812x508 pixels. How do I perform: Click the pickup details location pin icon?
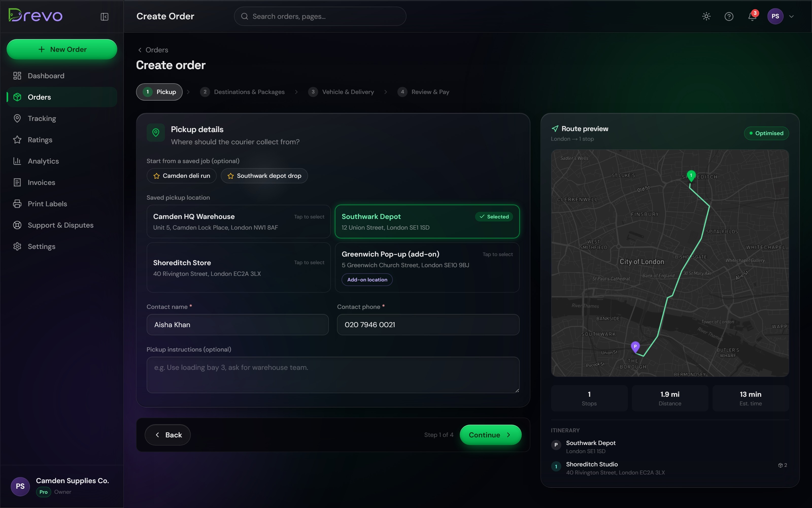156,132
